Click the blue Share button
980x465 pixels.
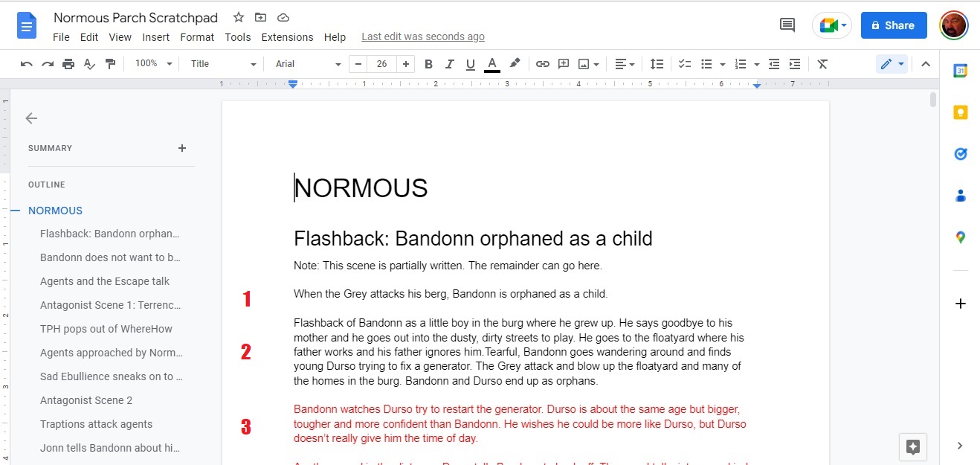tap(893, 25)
